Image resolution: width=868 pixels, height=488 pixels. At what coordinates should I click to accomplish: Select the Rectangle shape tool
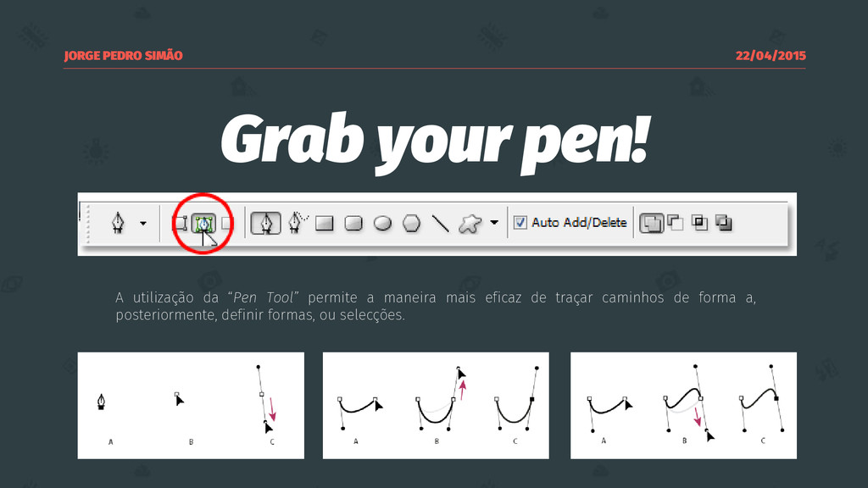[325, 224]
